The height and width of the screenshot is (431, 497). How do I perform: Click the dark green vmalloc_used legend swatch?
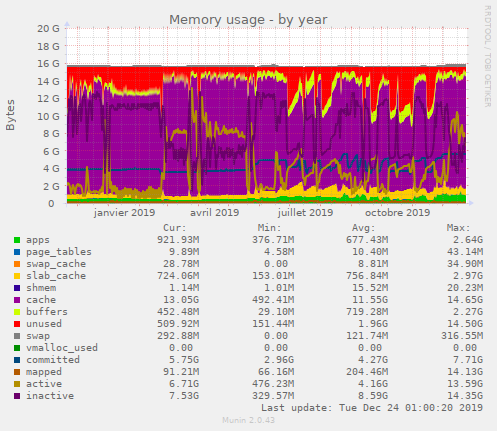point(17,348)
